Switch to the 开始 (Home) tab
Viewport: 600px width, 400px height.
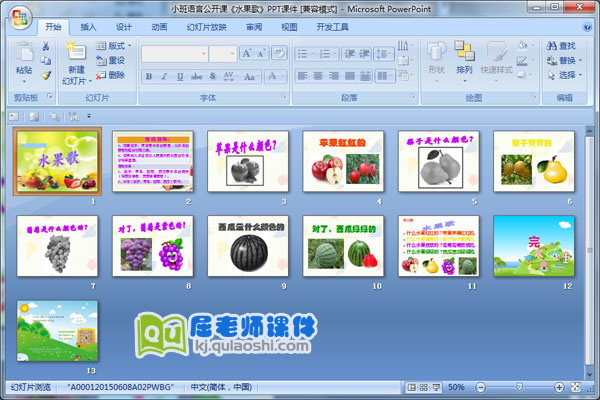point(53,27)
